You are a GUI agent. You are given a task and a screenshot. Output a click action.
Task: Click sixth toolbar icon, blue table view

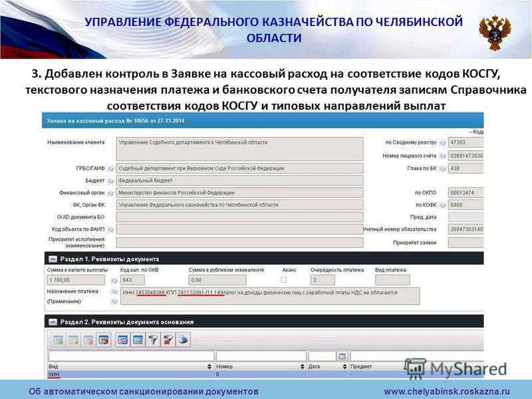coord(138,340)
